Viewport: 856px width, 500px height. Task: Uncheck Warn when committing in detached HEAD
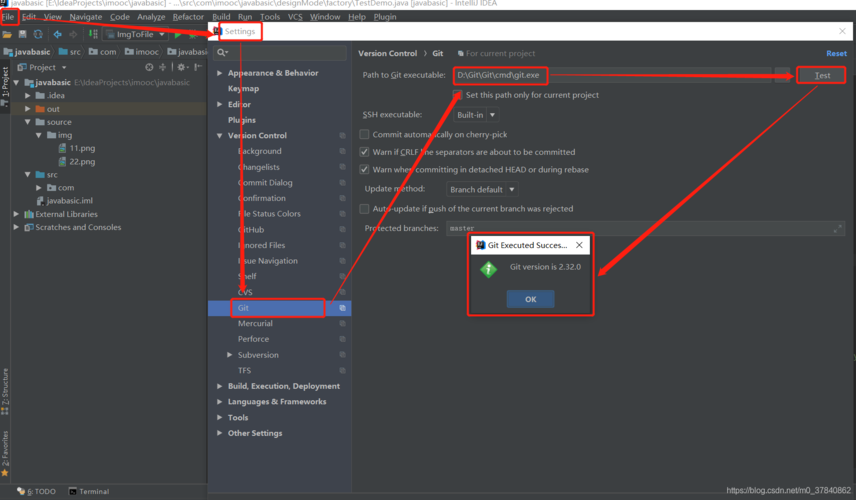pyautogui.click(x=364, y=169)
